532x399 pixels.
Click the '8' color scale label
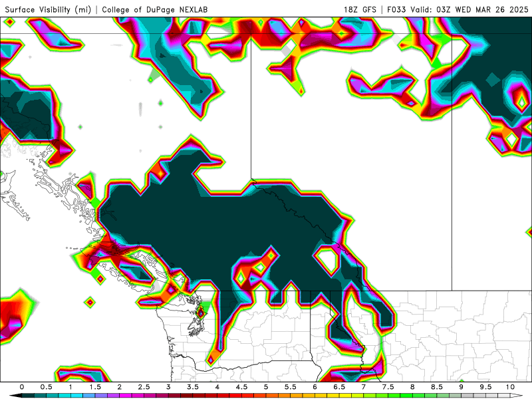[412, 387]
